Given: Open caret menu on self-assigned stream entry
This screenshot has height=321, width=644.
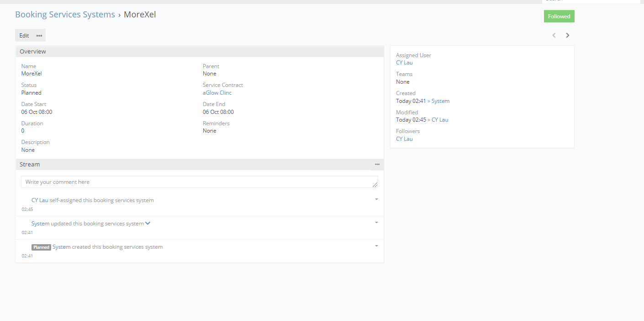Looking at the screenshot, I should 376,199.
